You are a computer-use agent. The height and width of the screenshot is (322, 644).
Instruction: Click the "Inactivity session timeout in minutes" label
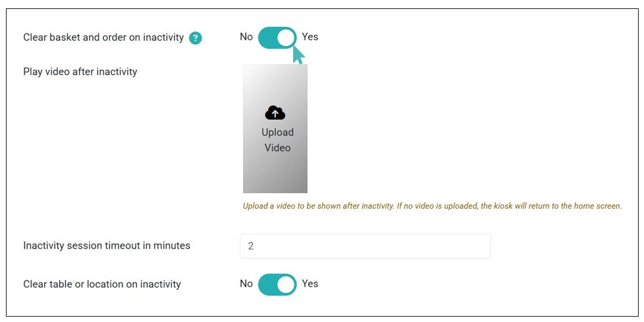click(107, 246)
